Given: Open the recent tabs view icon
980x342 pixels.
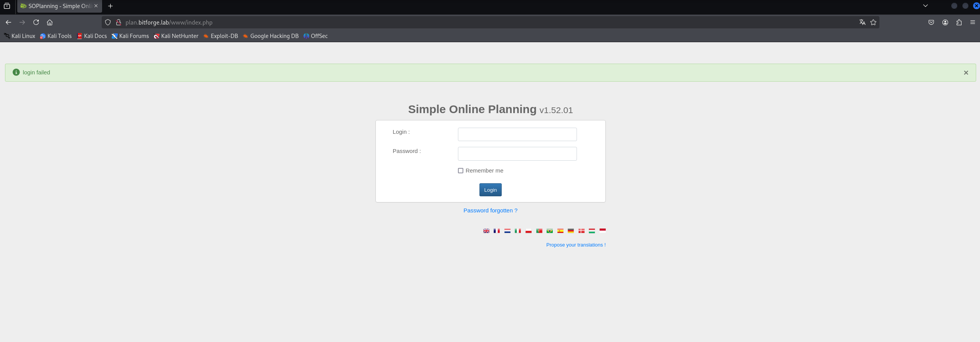Looking at the screenshot, I should pyautogui.click(x=7, y=6).
